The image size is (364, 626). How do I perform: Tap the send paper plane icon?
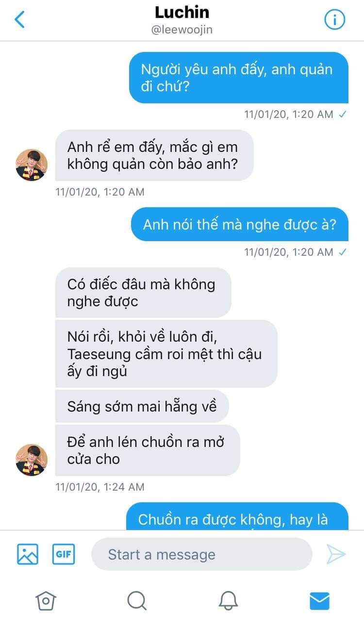(x=335, y=554)
